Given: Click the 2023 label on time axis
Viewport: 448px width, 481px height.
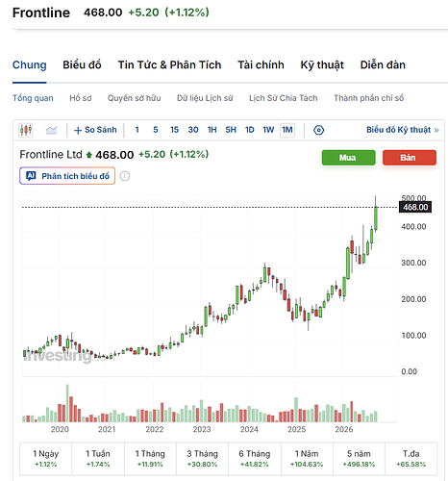Looking at the screenshot, I should [202, 429].
